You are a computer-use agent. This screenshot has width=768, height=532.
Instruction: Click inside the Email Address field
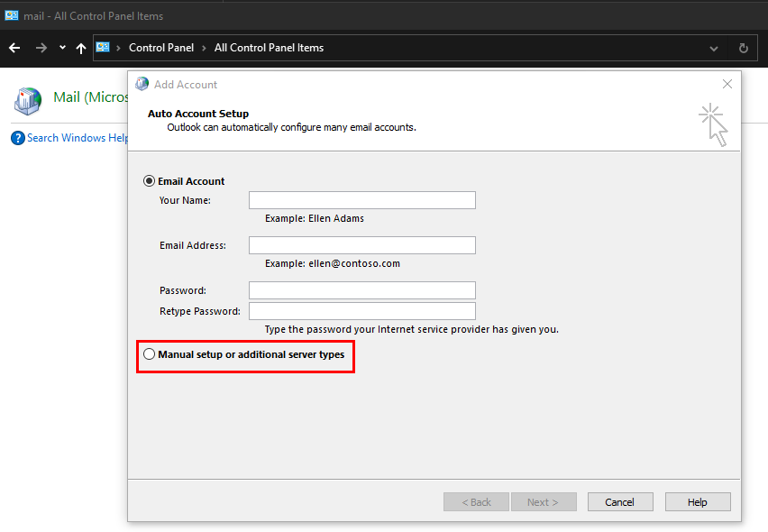(361, 244)
